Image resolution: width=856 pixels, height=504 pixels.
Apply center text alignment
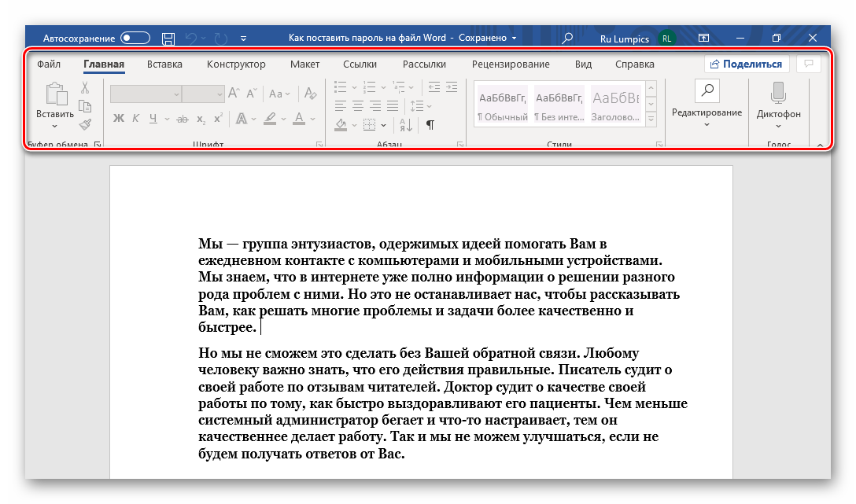tap(357, 105)
